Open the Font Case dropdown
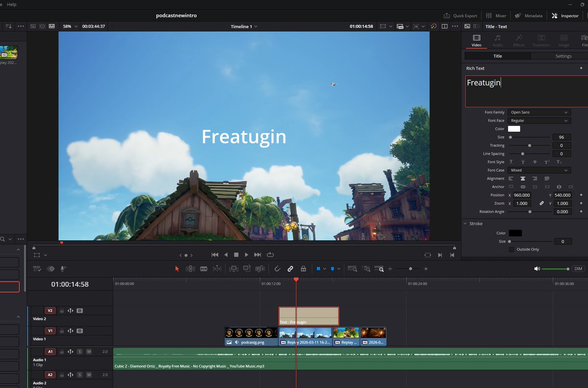 [x=539, y=170]
